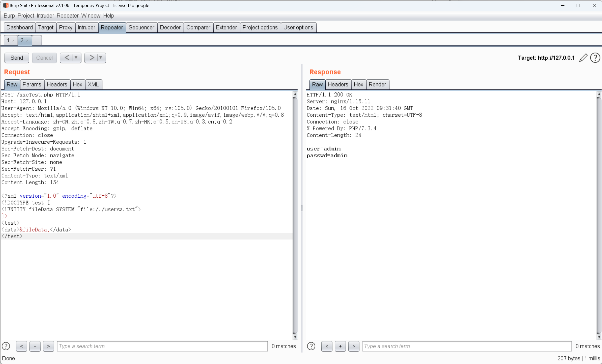The height and width of the screenshot is (364, 602).
Task: Click next match button in response search
Action: coord(354,346)
